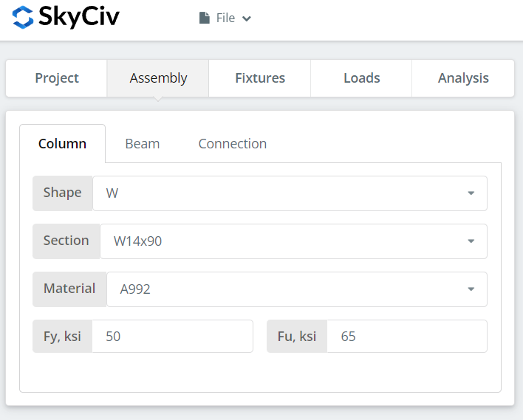Click the Fu, ksi input field
The height and width of the screenshot is (420, 523).
click(x=406, y=337)
